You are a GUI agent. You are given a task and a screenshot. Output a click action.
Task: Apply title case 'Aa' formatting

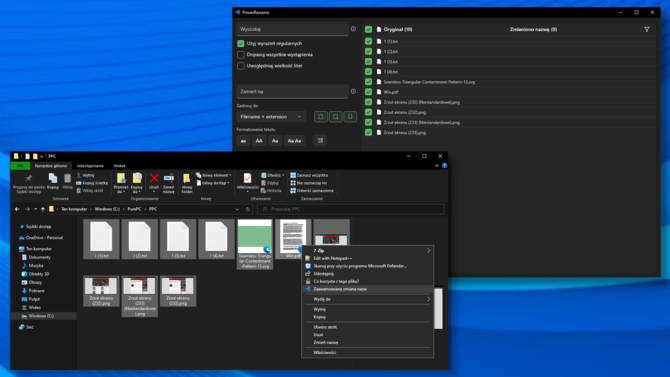[x=275, y=141]
